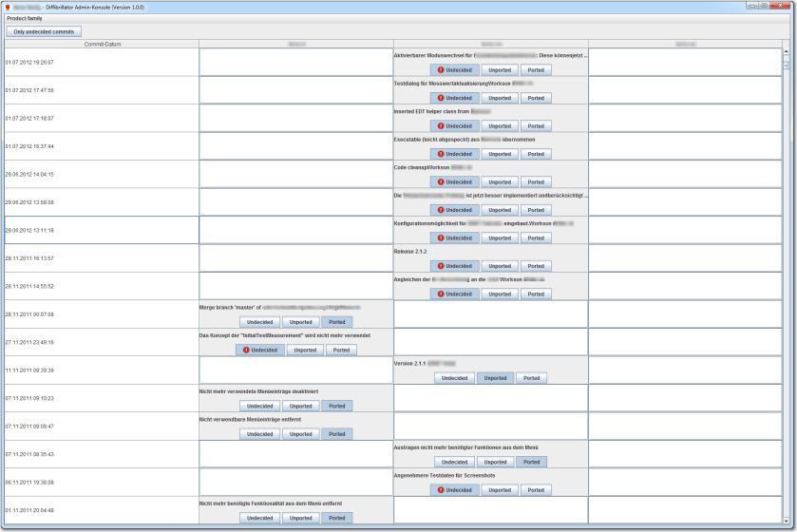This screenshot has height=532, width=797.
Task: Open the Product family menu
Action: 26,19
